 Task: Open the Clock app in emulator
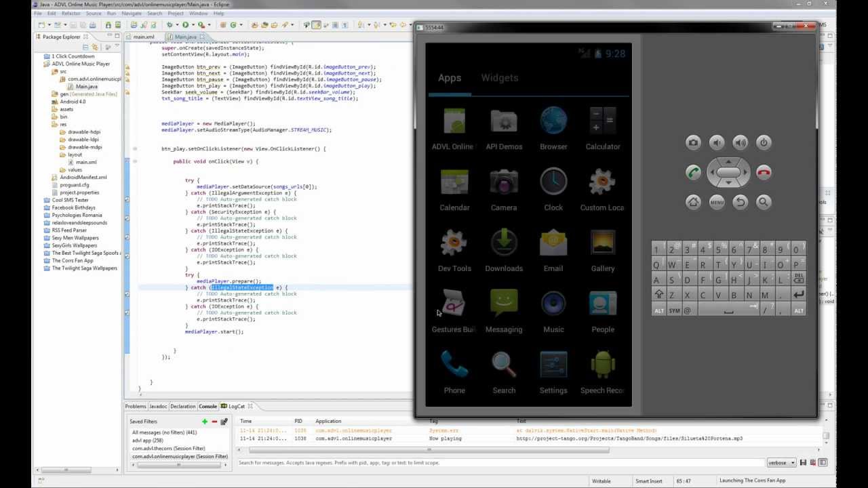point(553,190)
